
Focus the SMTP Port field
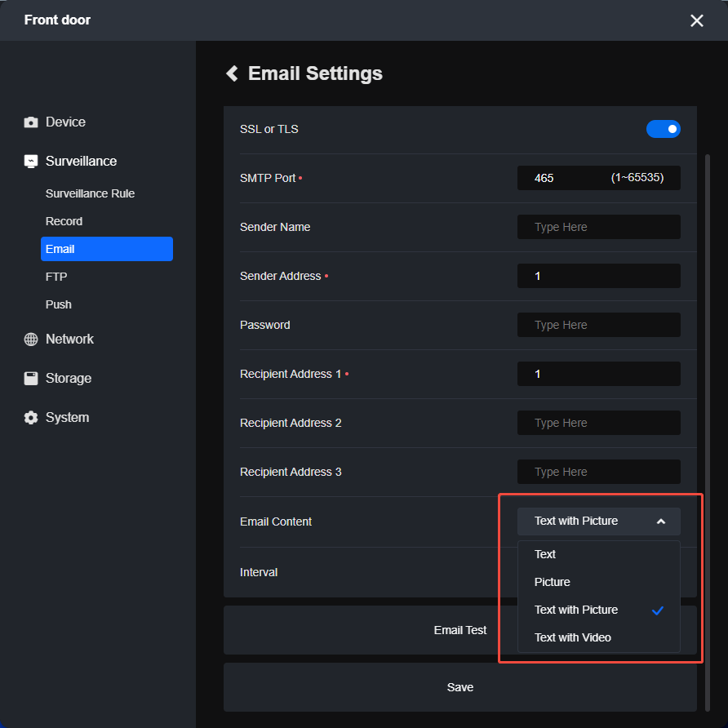point(598,178)
